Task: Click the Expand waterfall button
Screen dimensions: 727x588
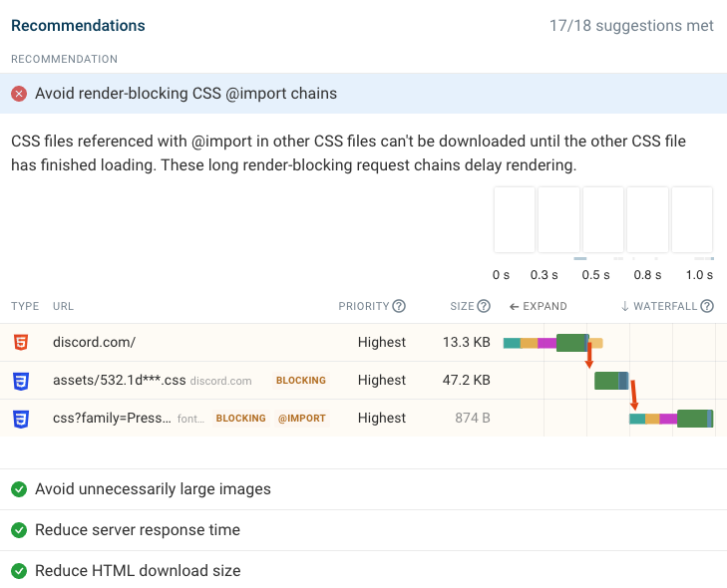Action: [x=538, y=306]
